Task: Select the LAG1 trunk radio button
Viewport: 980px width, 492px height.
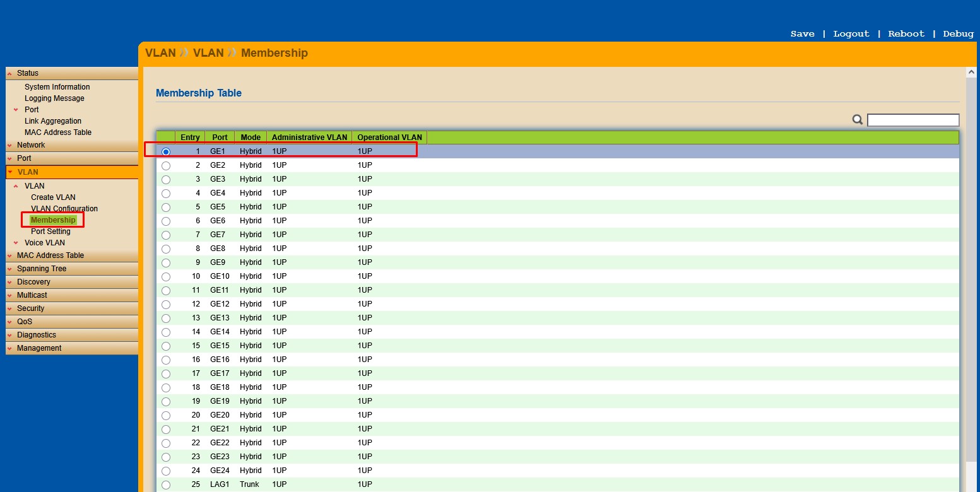Action: pos(166,485)
